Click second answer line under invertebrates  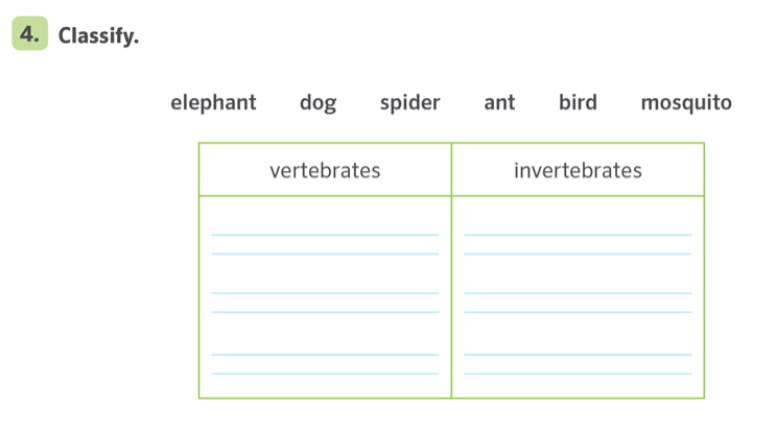(578, 302)
